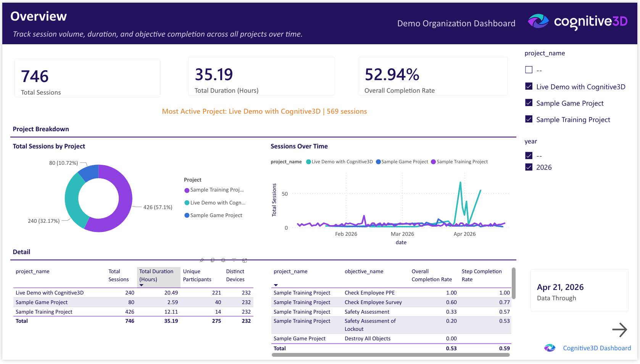The height and width of the screenshot is (364, 640).
Task: Click the right-arrow navigation icon
Action: pos(620,329)
